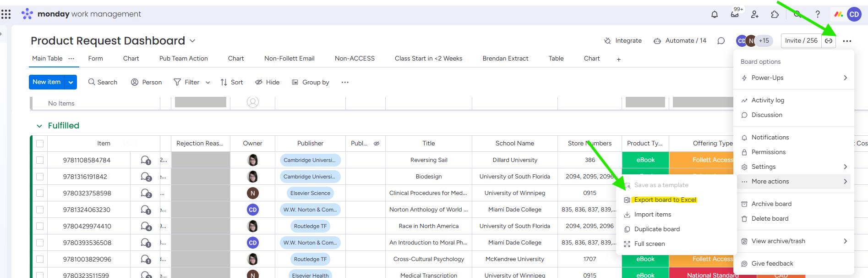Select Export board to Excel
The width and height of the screenshot is (868, 278).
coord(665,200)
